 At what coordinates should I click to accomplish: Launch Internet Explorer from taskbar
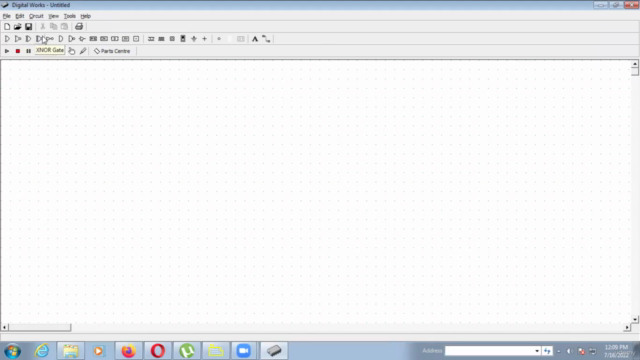point(42,351)
